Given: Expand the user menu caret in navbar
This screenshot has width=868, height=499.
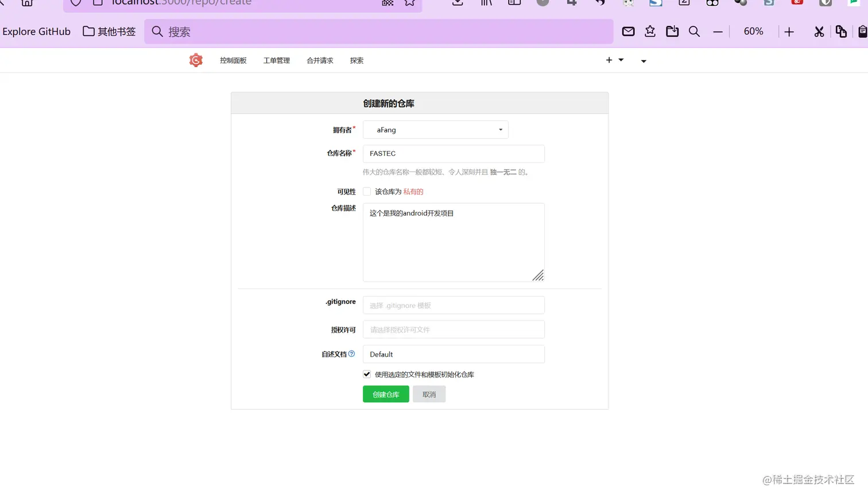Looking at the screenshot, I should pyautogui.click(x=644, y=61).
